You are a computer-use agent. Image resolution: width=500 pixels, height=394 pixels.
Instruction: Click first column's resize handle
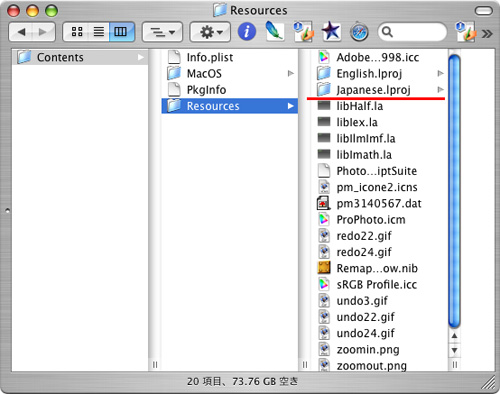(x=155, y=365)
